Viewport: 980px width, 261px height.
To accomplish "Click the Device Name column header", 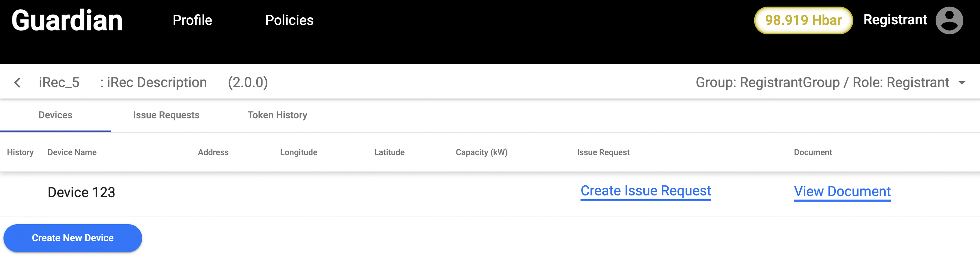I will 72,152.
